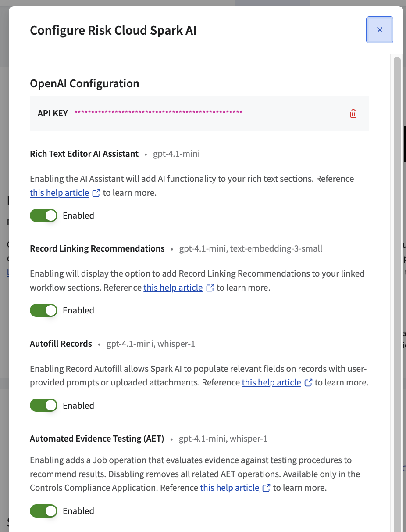Click the Enabled label under Record Linking Recommendations

pyautogui.click(x=78, y=310)
